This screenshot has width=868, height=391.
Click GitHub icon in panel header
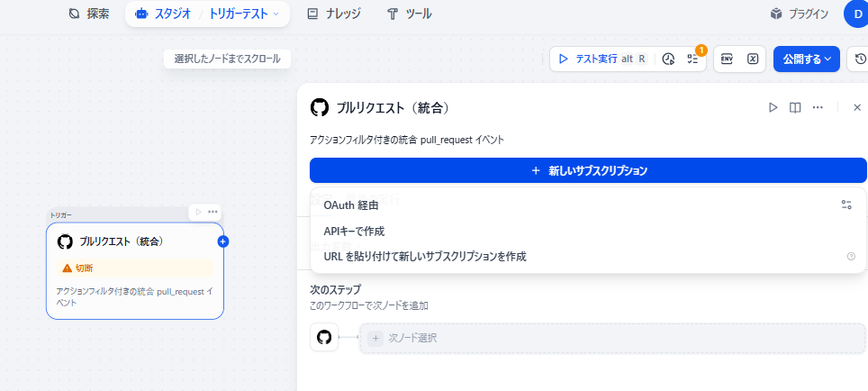[x=320, y=107]
